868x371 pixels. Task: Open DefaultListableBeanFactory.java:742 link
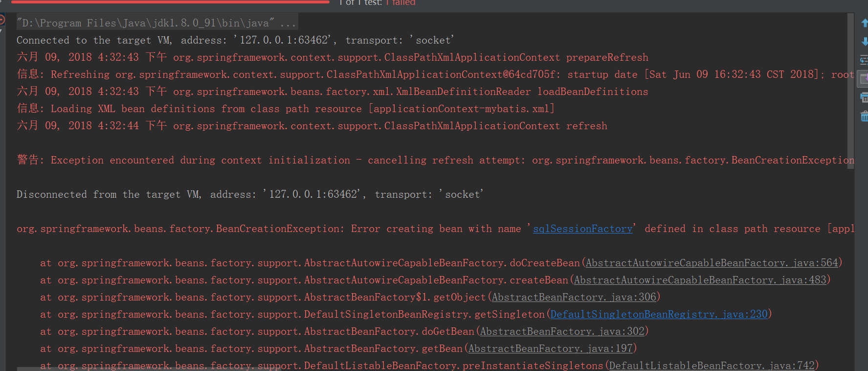pyautogui.click(x=712, y=366)
